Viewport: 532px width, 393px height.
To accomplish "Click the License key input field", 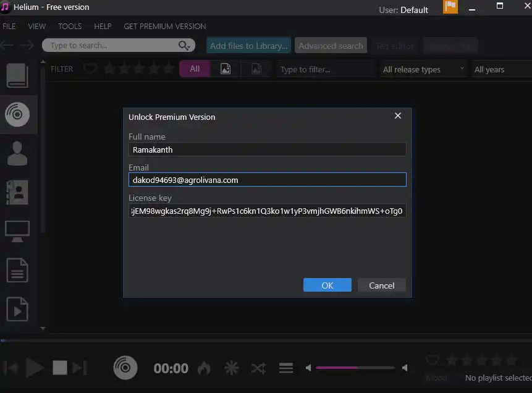I will (267, 211).
